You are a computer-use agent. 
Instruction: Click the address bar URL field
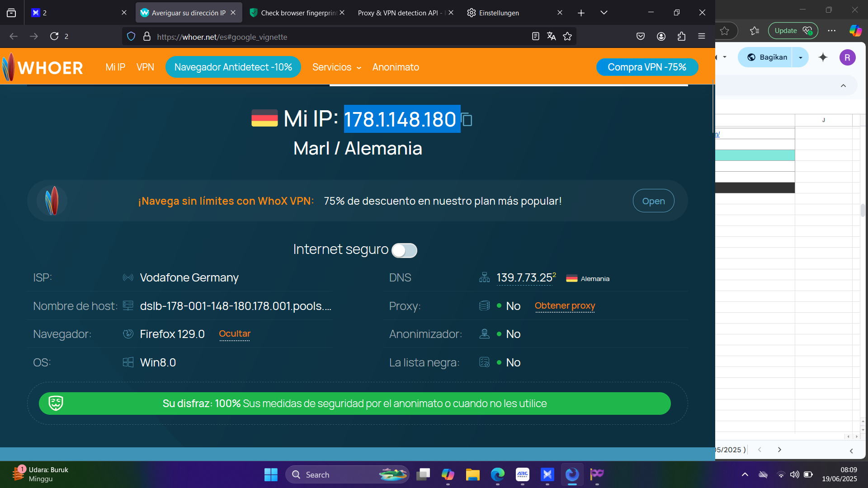(x=316, y=37)
